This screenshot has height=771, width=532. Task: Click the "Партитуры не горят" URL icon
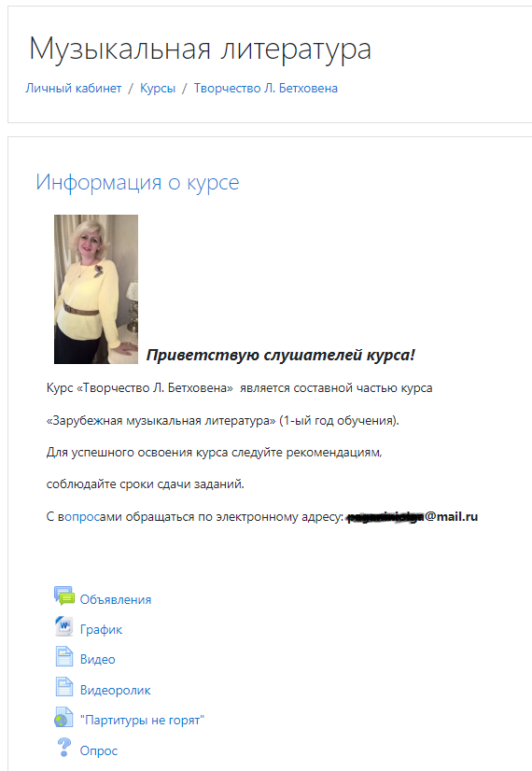click(x=63, y=718)
